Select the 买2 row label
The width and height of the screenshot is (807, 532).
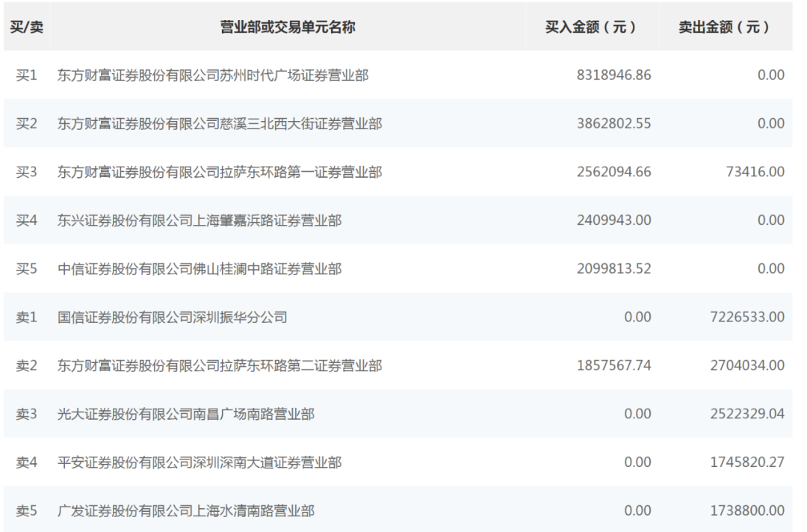pyautogui.click(x=26, y=123)
